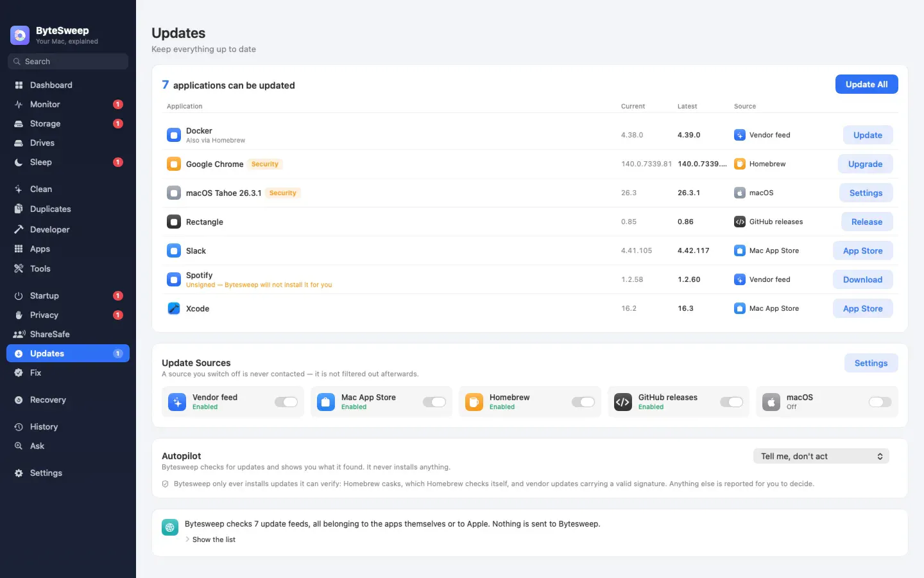Click the Spotify app icon

click(174, 279)
